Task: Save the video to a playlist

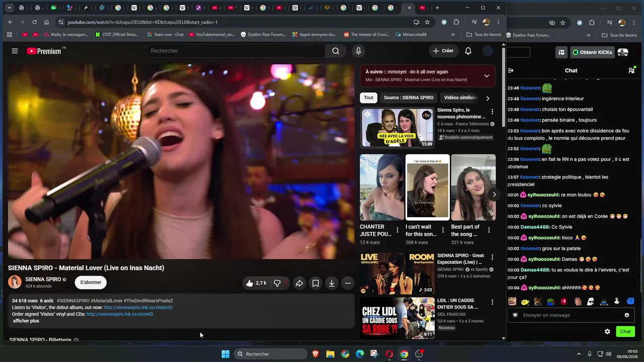Action: (315, 284)
